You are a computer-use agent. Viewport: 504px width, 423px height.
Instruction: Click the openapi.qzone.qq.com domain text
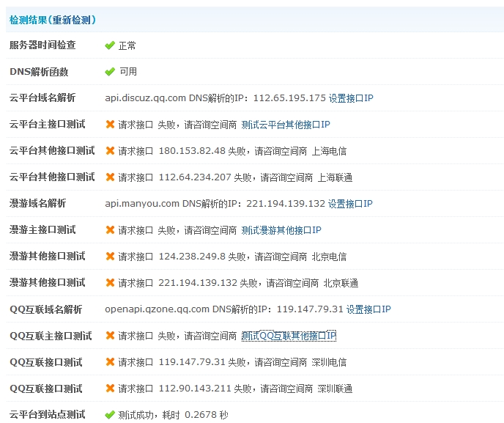[x=157, y=309]
